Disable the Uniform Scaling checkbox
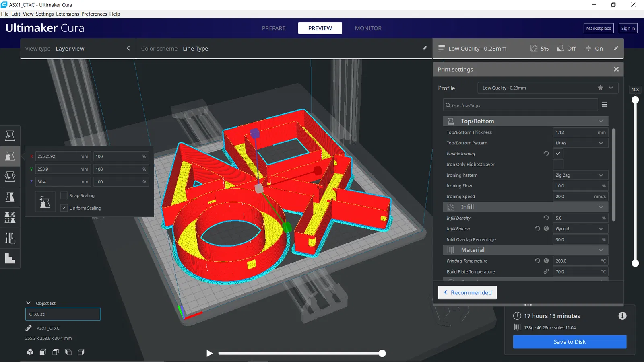Image resolution: width=644 pixels, height=362 pixels. [x=64, y=208]
